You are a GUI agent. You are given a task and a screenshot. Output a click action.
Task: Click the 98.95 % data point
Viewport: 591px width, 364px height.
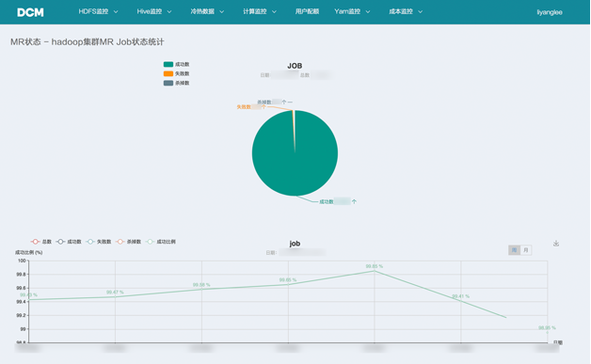click(x=548, y=332)
